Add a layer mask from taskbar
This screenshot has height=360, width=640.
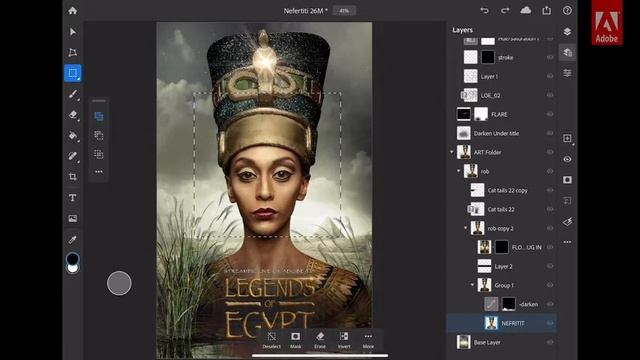567,180
